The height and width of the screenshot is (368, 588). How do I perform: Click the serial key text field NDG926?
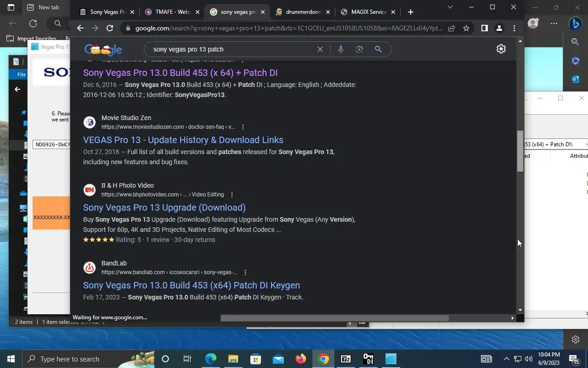point(51,144)
